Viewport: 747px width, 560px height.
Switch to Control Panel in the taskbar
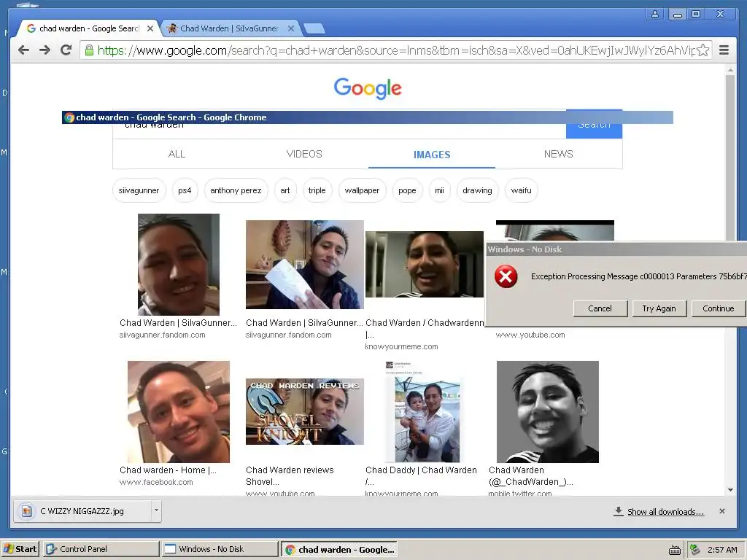(x=101, y=549)
